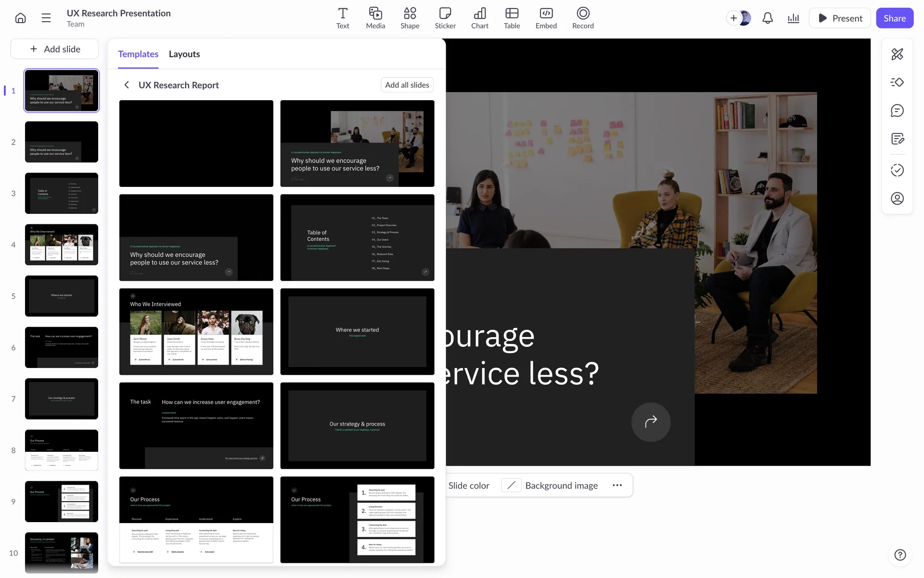
Task: Open the Text tool
Action: tap(343, 18)
